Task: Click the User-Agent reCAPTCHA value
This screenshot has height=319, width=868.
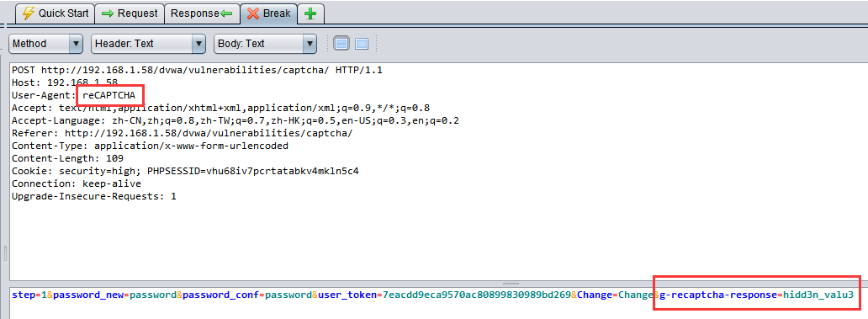Action: coord(109,95)
